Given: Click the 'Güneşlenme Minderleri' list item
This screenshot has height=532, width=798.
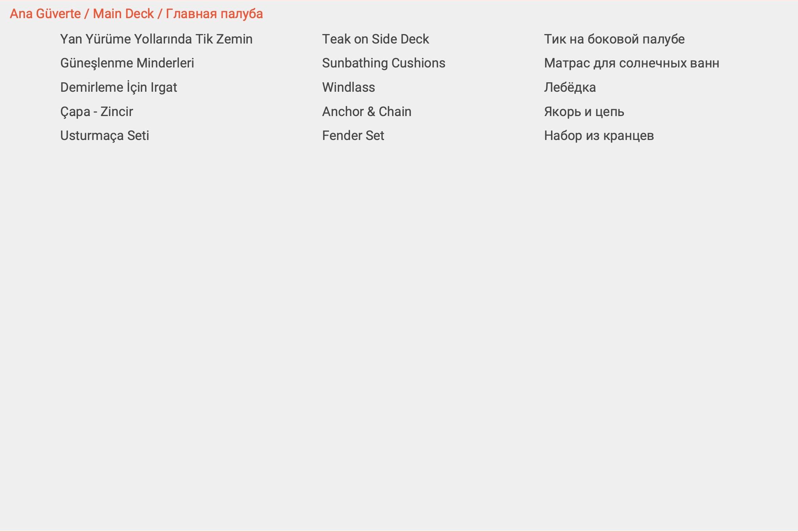Looking at the screenshot, I should click(x=127, y=63).
